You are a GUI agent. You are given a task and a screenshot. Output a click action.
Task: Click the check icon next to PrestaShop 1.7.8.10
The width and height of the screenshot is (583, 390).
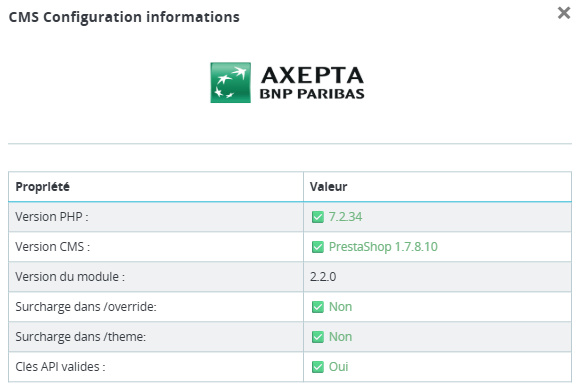coord(318,247)
